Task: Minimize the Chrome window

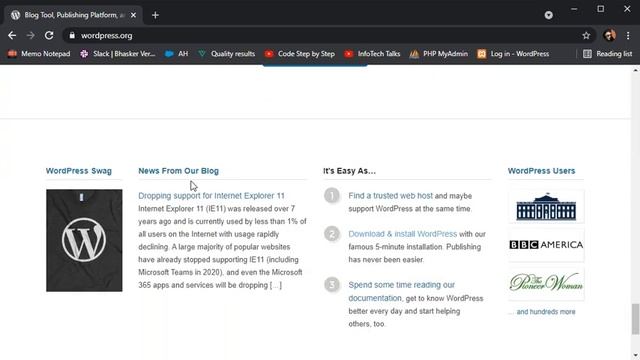Action: (574, 9)
